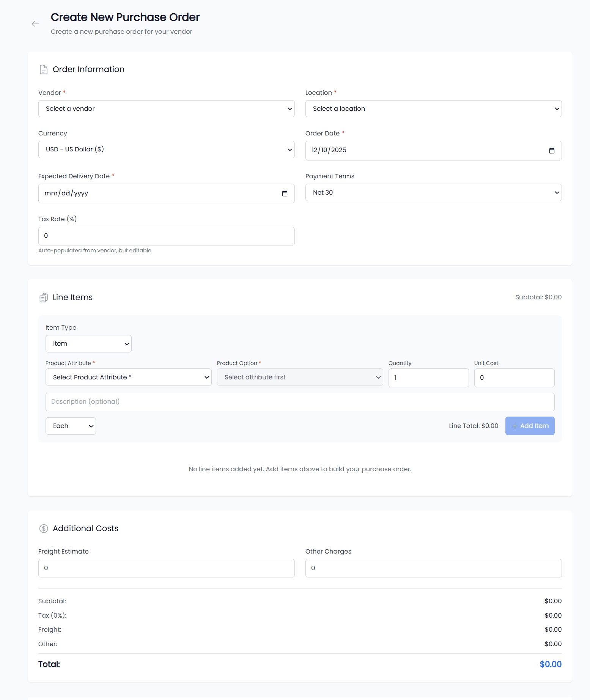Screen dimensions: 590x700
Task: Open the Location dropdown
Action: coord(433,109)
